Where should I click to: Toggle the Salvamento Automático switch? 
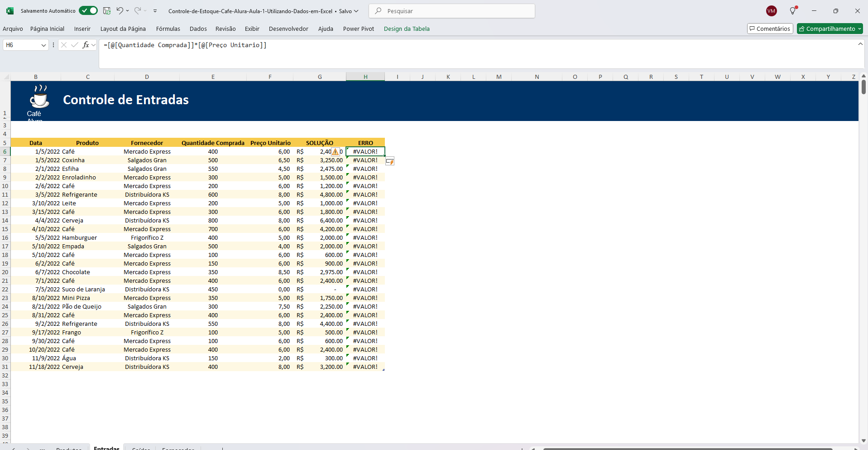click(88, 11)
